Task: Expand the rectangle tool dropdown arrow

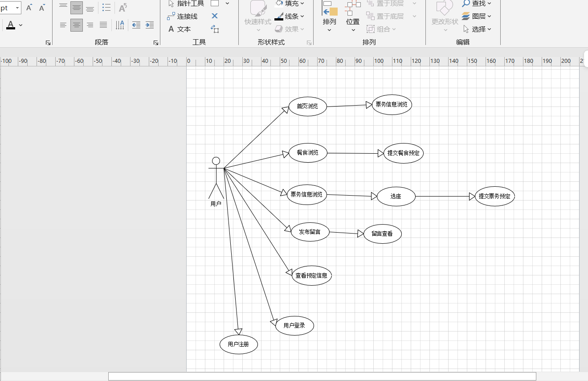Action: [227, 3]
